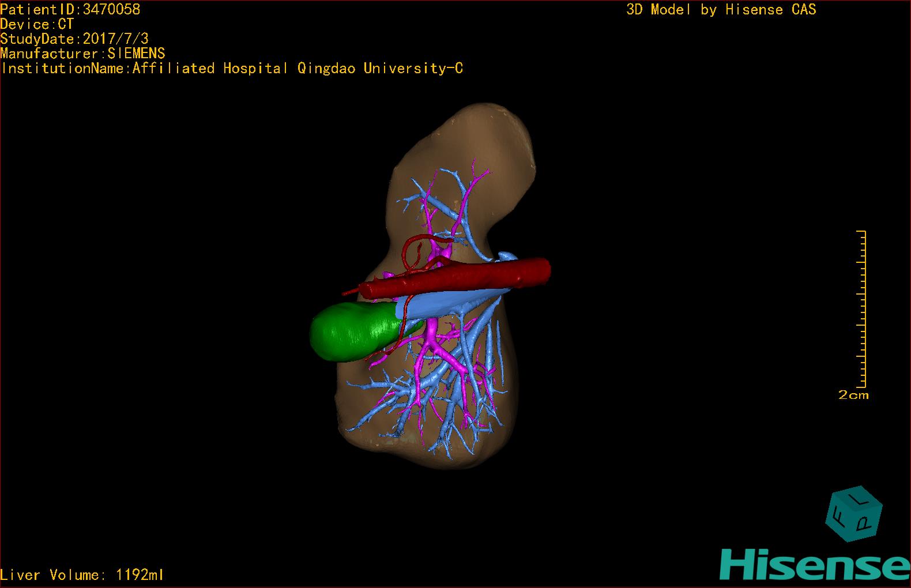The height and width of the screenshot is (588, 911).
Task: Click the "3D Model by Hisense CAS" label
Action: click(x=721, y=10)
